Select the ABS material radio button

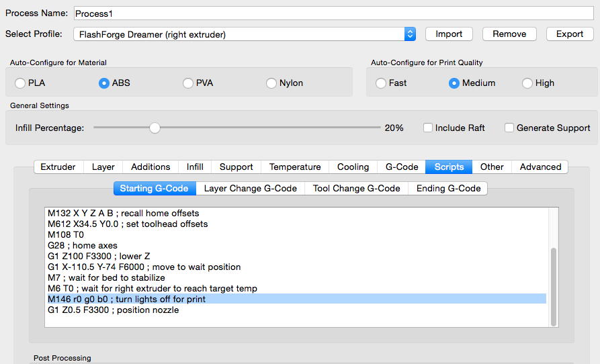point(104,83)
